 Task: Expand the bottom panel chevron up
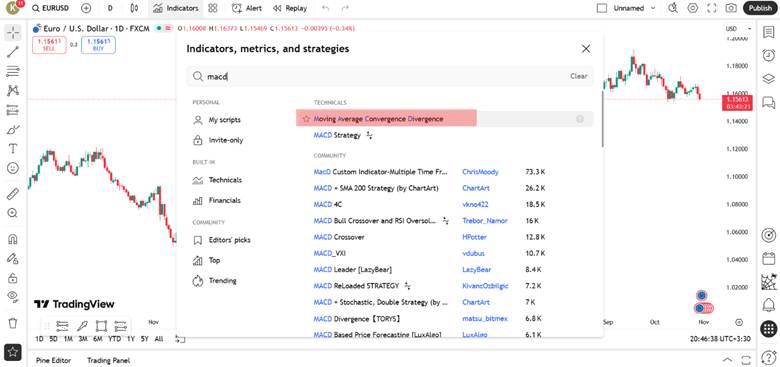pyautogui.click(x=727, y=360)
